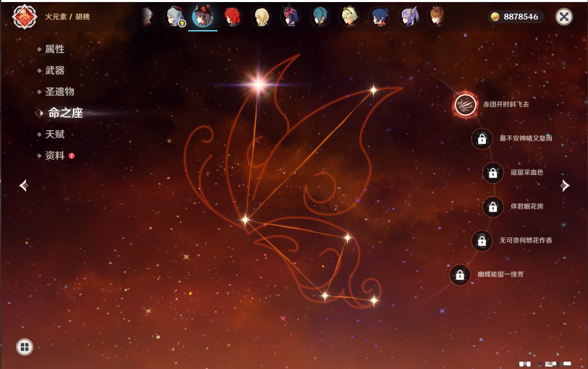Click the 幽蝶能留一缕芳 label
The image size is (588, 369).
pos(500,274)
